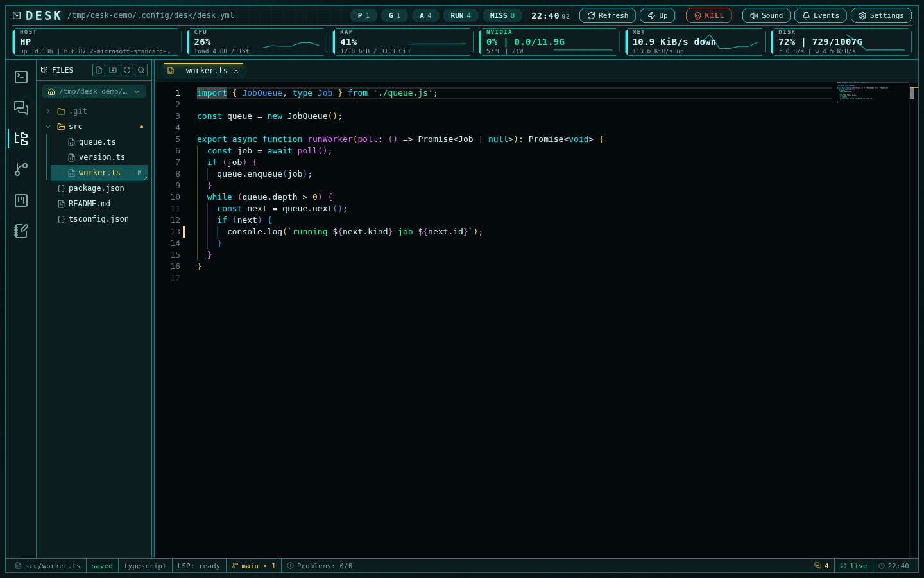Click the DESK logo icon
Screen dimensions: 924x578
coord(17,15)
